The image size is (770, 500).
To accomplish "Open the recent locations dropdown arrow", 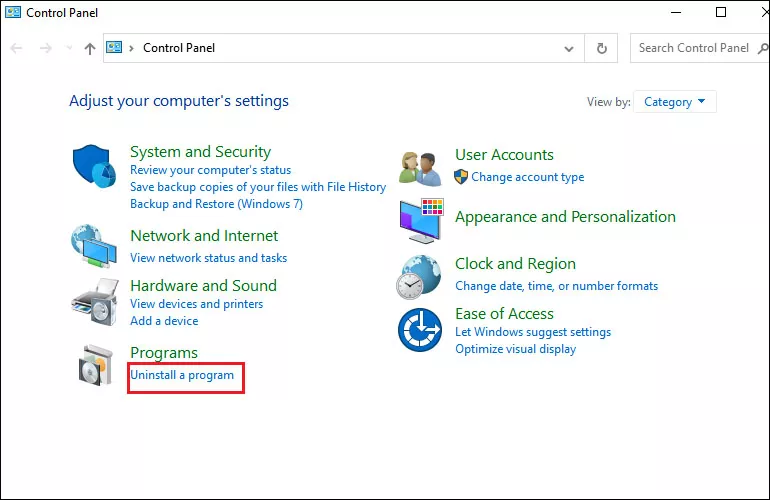I will click(69, 48).
